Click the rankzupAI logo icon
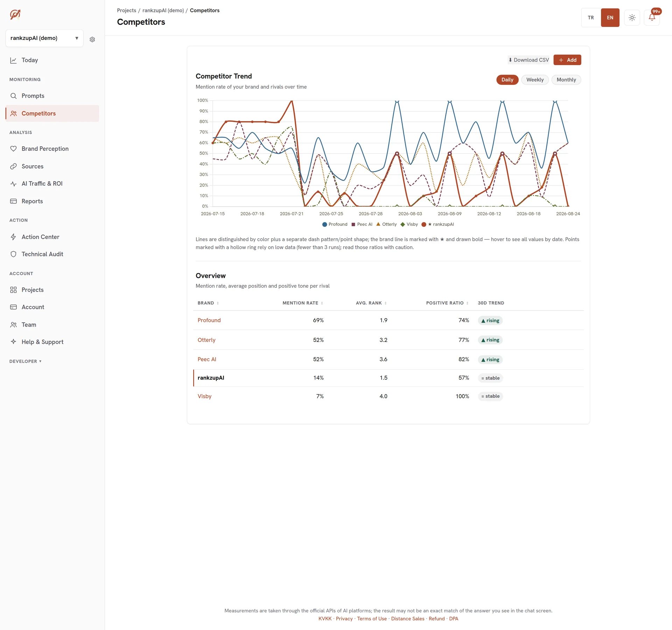 (x=15, y=15)
